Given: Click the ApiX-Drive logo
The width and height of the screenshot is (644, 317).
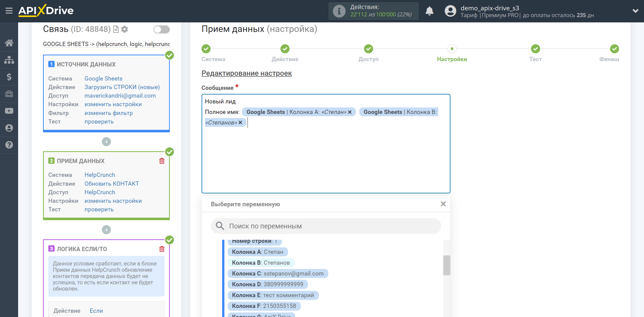Looking at the screenshot, I should point(46,11).
